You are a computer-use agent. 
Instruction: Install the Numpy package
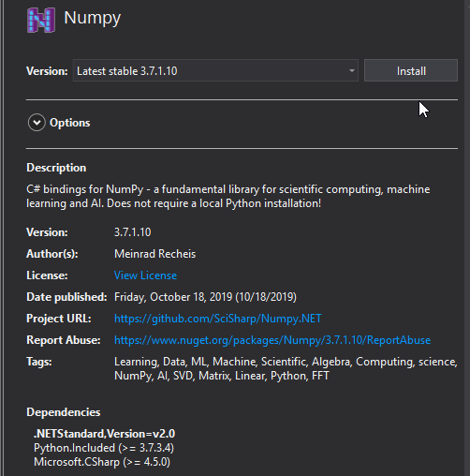tap(411, 70)
